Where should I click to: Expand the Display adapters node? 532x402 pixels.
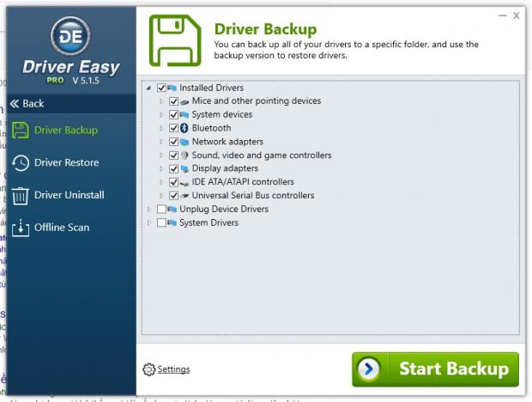pos(161,168)
